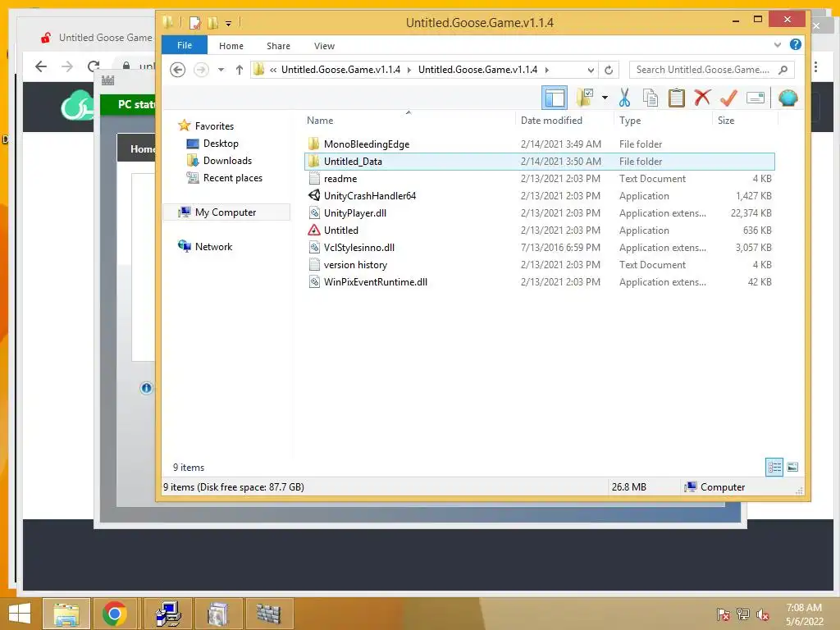The height and width of the screenshot is (630, 840).
Task: Open File Explorer from taskbar
Action: [x=66, y=614]
